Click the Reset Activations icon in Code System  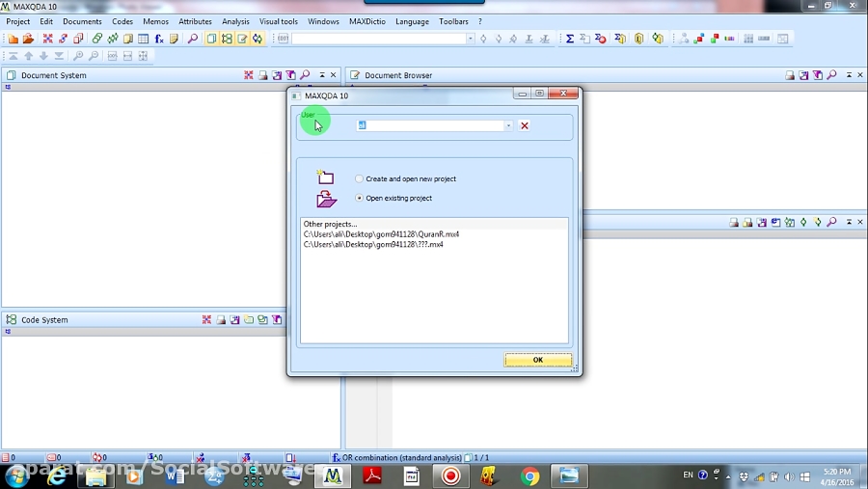point(206,319)
